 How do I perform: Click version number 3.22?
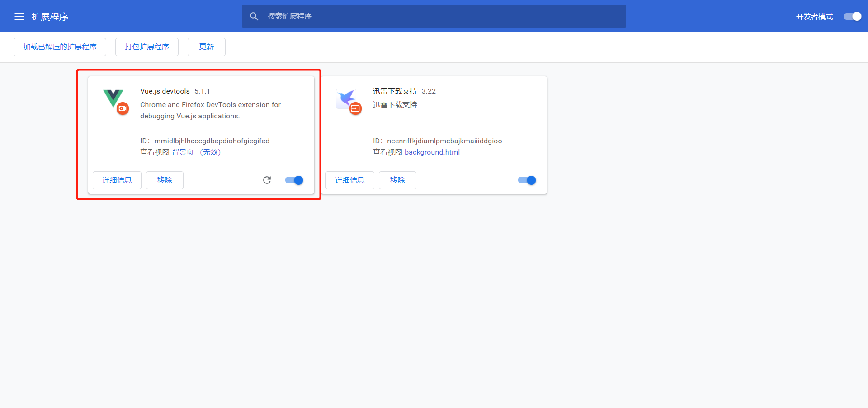(x=429, y=91)
